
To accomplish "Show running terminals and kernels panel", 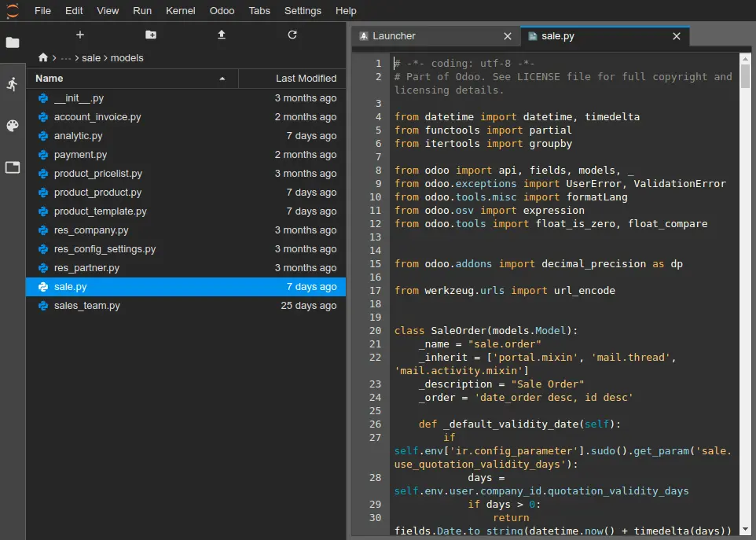I will 13,84.
